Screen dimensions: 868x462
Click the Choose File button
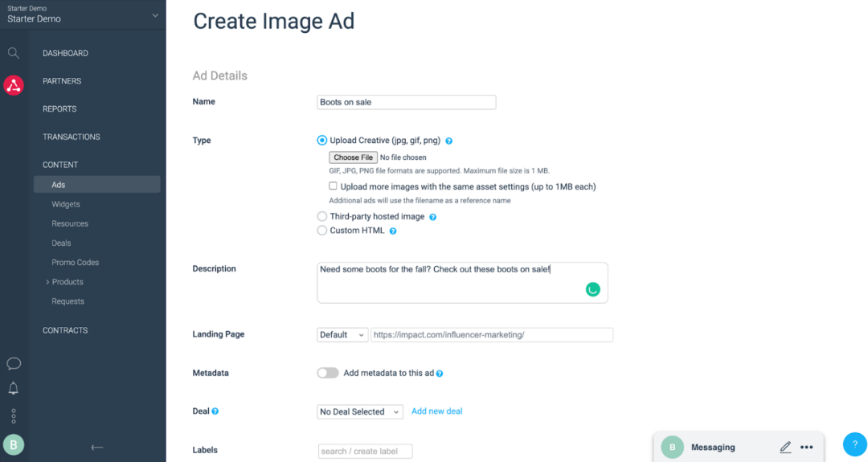[x=353, y=157]
